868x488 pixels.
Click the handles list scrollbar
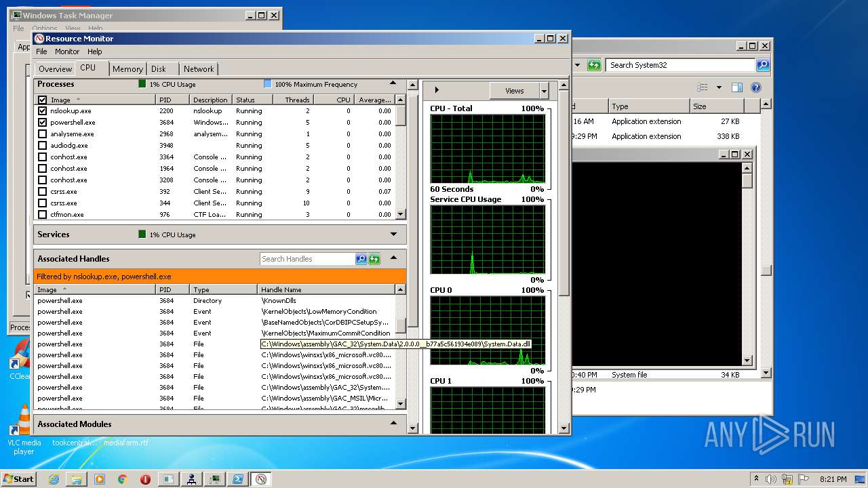tap(401, 347)
